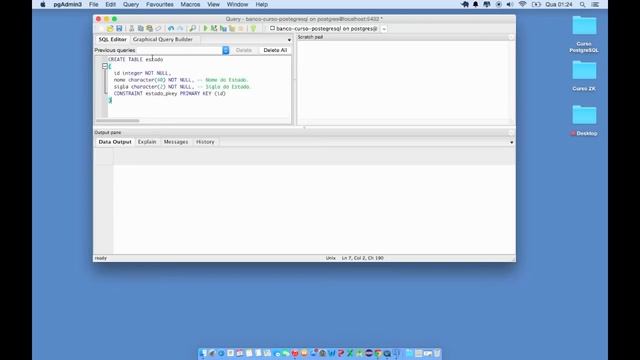Click inside the Scratch pad text area
The height and width of the screenshot is (360, 640).
[x=402, y=80]
